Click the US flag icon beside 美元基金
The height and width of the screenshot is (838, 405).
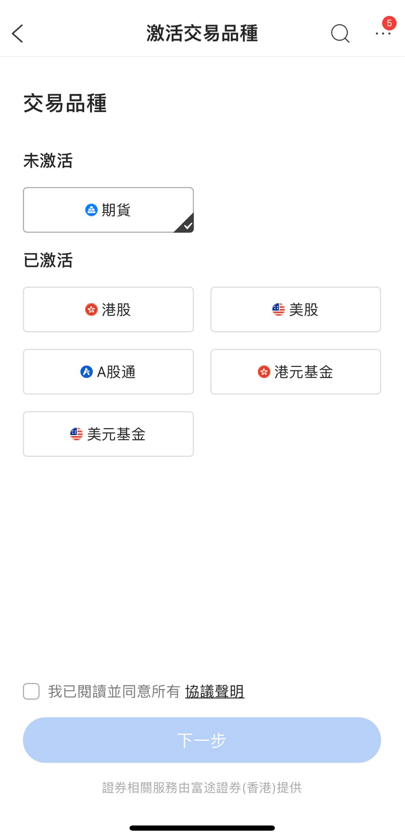76,434
